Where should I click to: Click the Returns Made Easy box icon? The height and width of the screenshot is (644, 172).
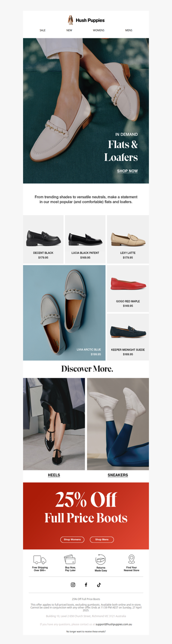[101, 559]
